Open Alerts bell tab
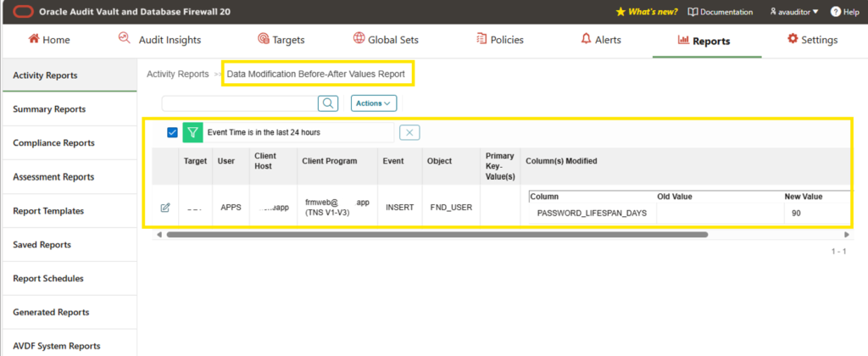The height and width of the screenshot is (356, 868). pos(601,40)
